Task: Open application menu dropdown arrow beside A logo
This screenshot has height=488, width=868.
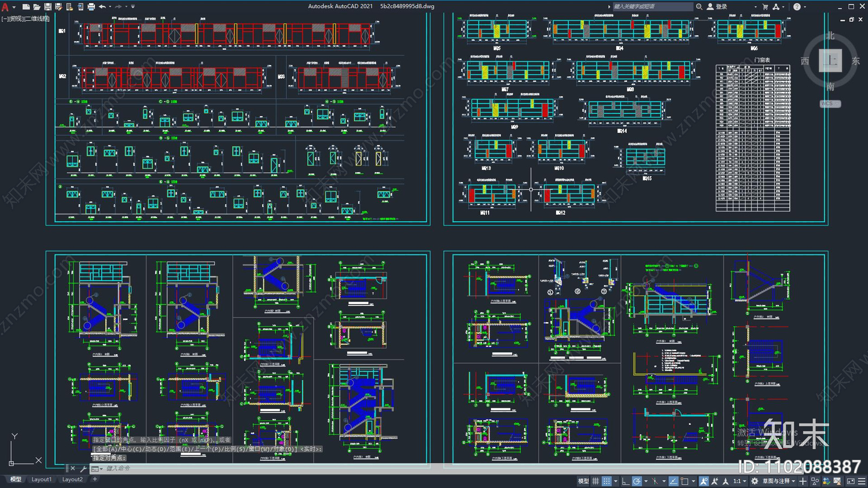Action: pos(14,7)
